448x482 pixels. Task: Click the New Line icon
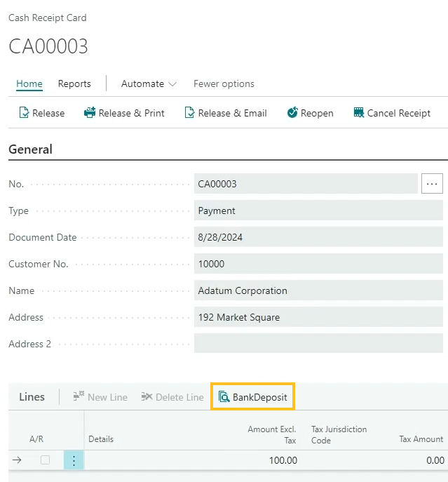coord(79,397)
